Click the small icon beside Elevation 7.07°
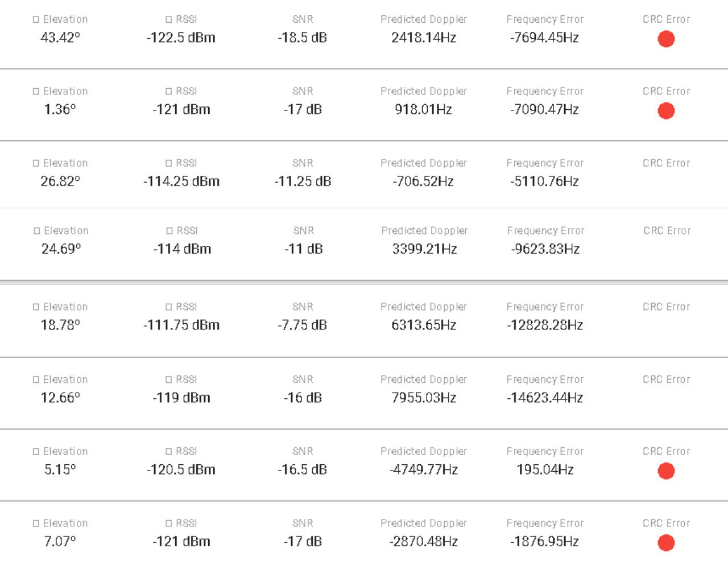Viewport: 728px width, 569px height. [x=36, y=523]
